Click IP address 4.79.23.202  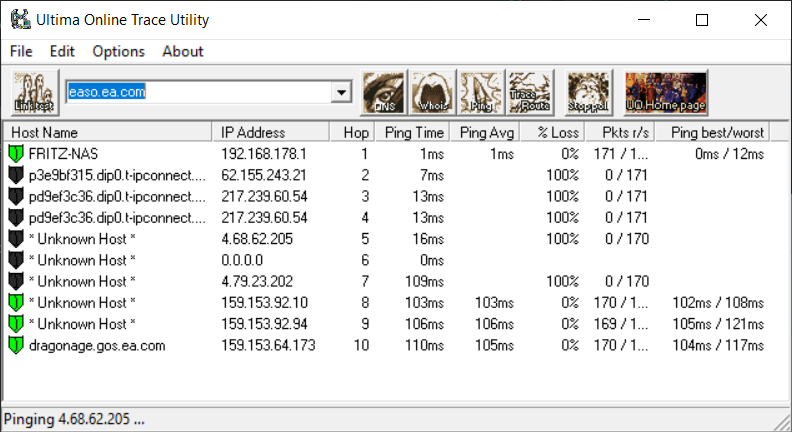click(257, 281)
